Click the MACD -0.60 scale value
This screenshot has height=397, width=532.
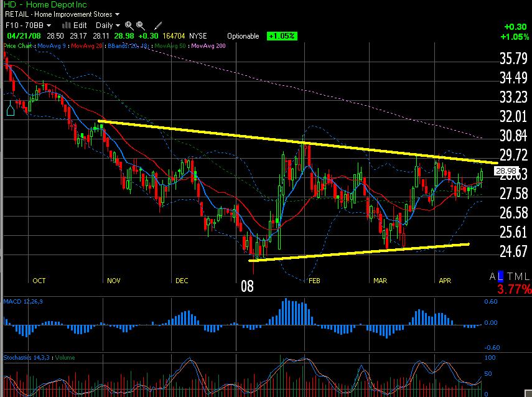[x=492, y=347]
